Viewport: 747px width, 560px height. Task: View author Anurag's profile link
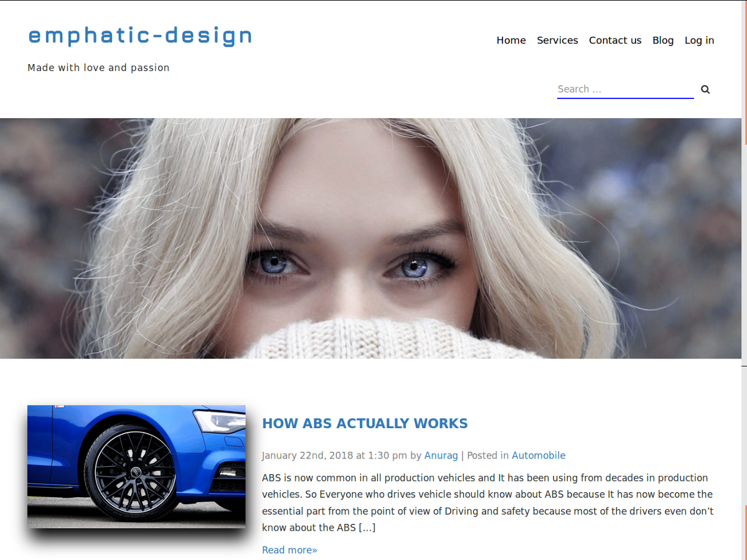(x=441, y=455)
